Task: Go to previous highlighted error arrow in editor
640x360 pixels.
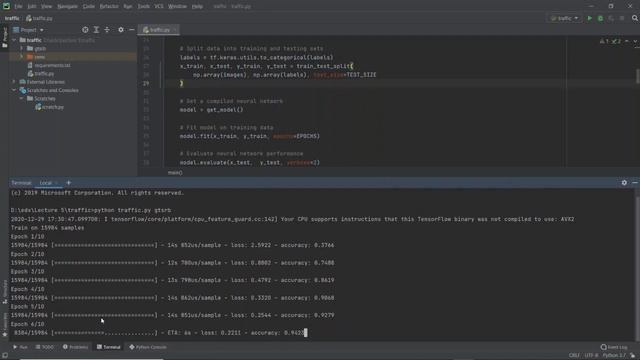Action: (x=627, y=41)
